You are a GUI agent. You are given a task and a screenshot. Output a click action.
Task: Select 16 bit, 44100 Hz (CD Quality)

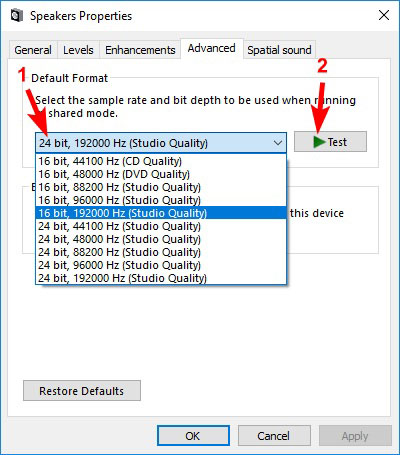[161, 161]
